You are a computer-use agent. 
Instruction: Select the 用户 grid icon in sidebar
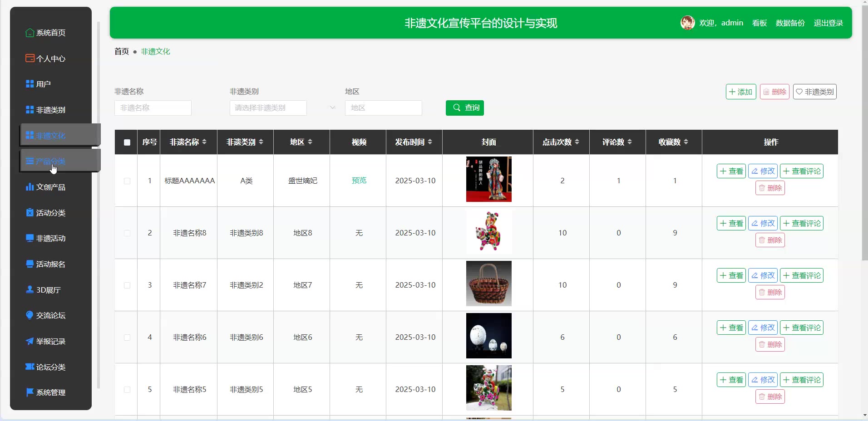click(x=30, y=84)
